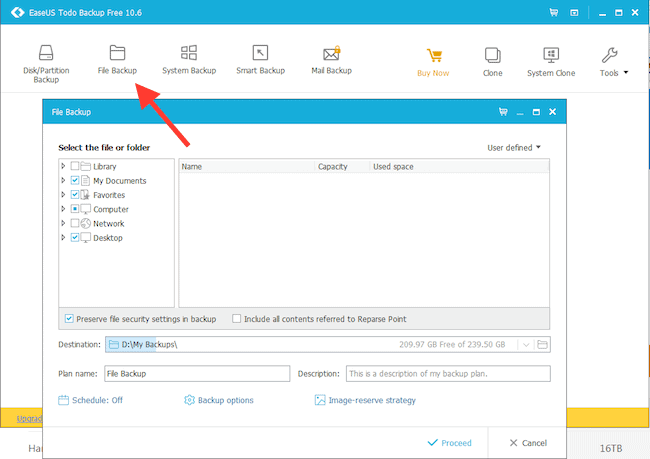Click the Description input field
This screenshot has height=459, width=650.
(448, 374)
